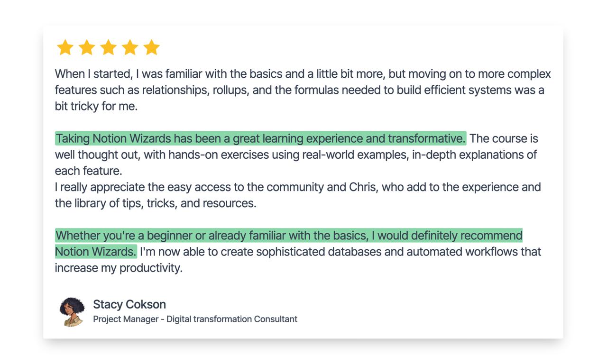Click the second gold star
Viewport: 607px width, 364px height.
tap(87, 47)
